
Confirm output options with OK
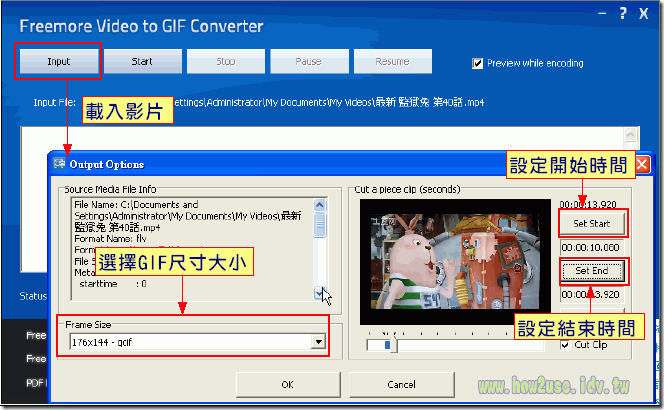[x=288, y=385]
